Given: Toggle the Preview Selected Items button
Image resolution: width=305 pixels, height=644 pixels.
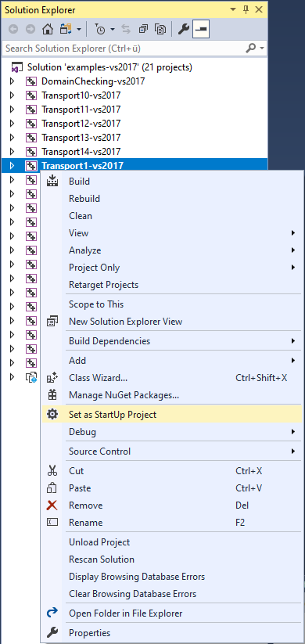Looking at the screenshot, I should [201, 29].
